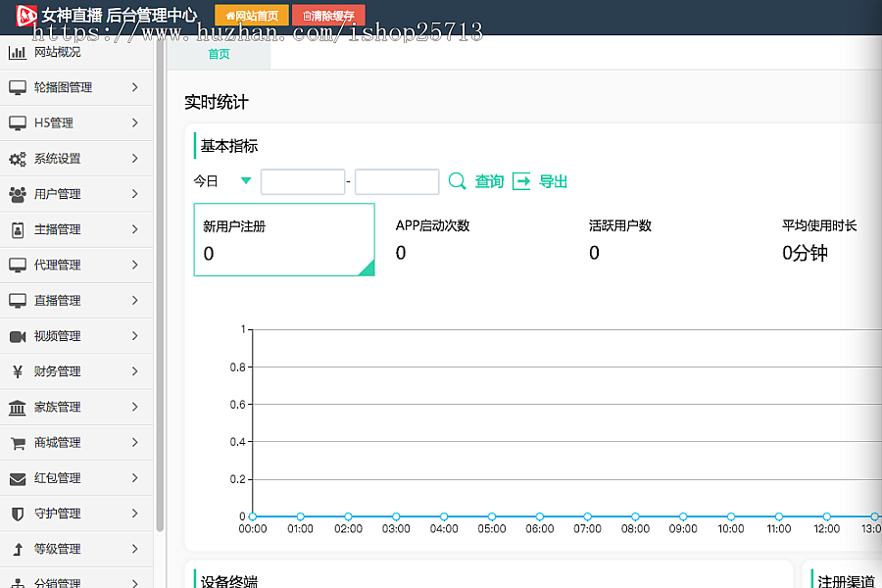
Task: Click the 家族管理 building icon
Action: coord(18,408)
